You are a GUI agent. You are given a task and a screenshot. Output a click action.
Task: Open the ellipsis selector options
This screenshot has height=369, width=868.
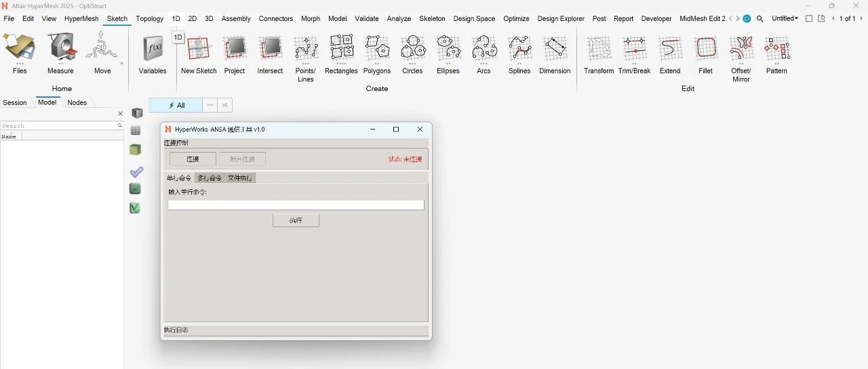[x=210, y=105]
